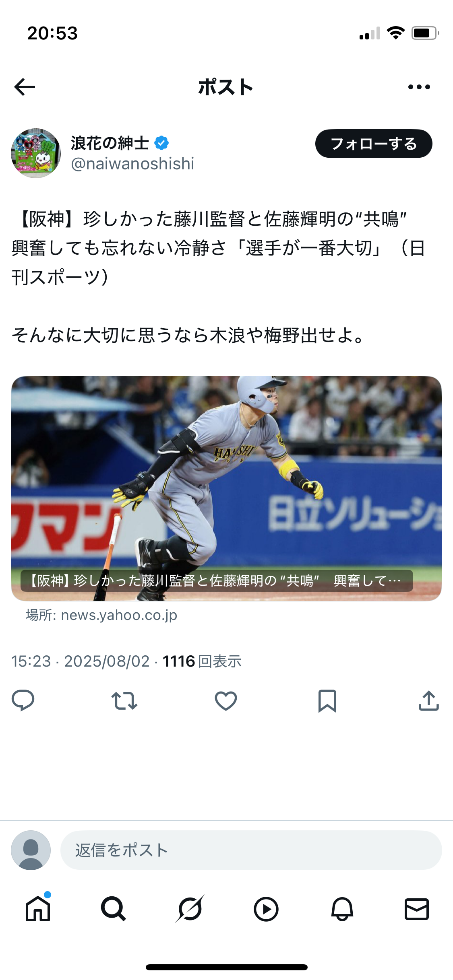Viewport: 453px width, 980px height.
Task: Tap the 返信をポスト reply field
Action: (251, 850)
